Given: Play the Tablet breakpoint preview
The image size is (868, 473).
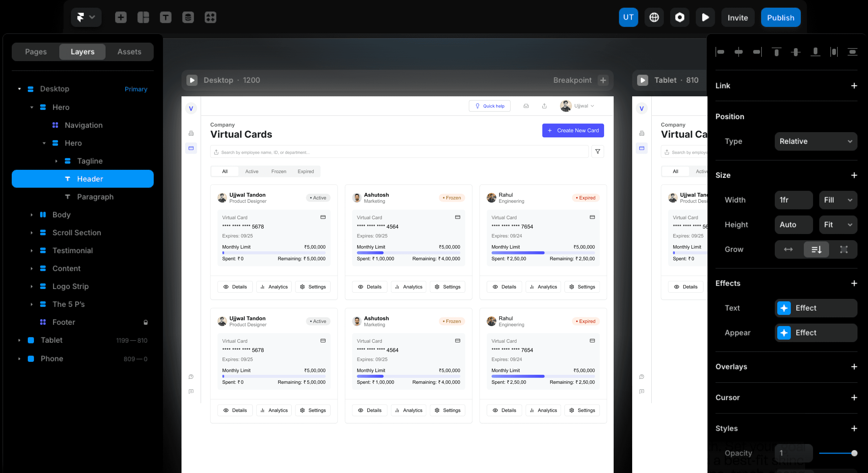Looking at the screenshot, I should (643, 80).
